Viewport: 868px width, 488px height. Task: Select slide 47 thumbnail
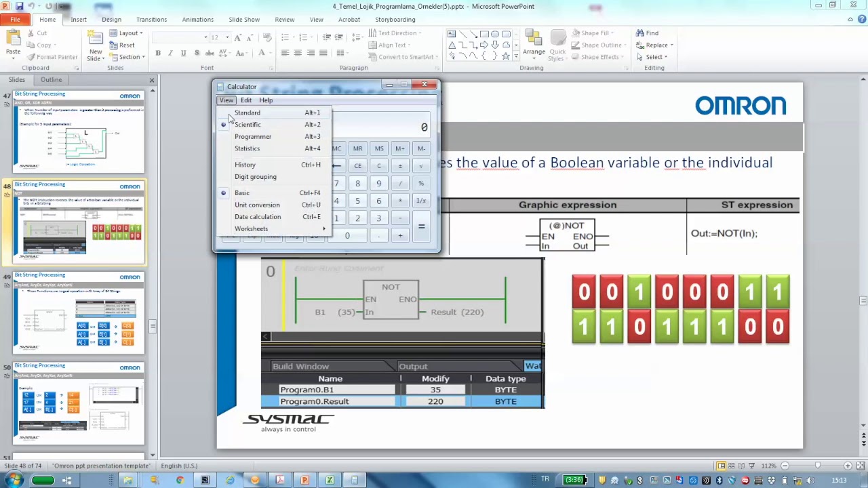point(79,131)
